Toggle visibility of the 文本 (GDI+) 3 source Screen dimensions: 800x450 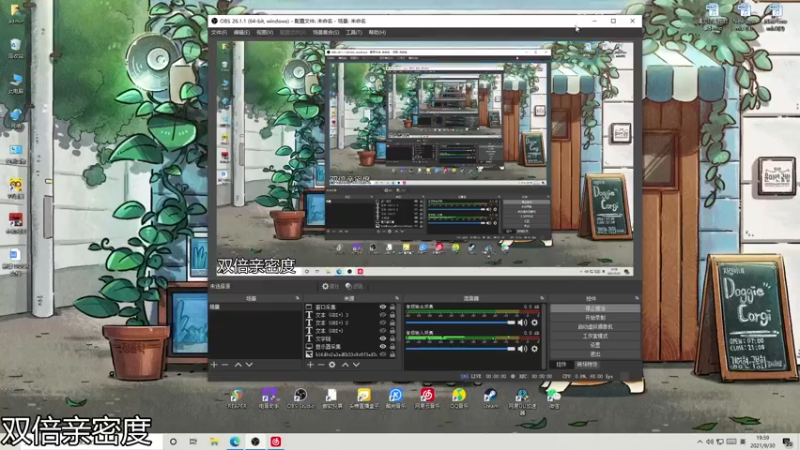pyautogui.click(x=383, y=315)
